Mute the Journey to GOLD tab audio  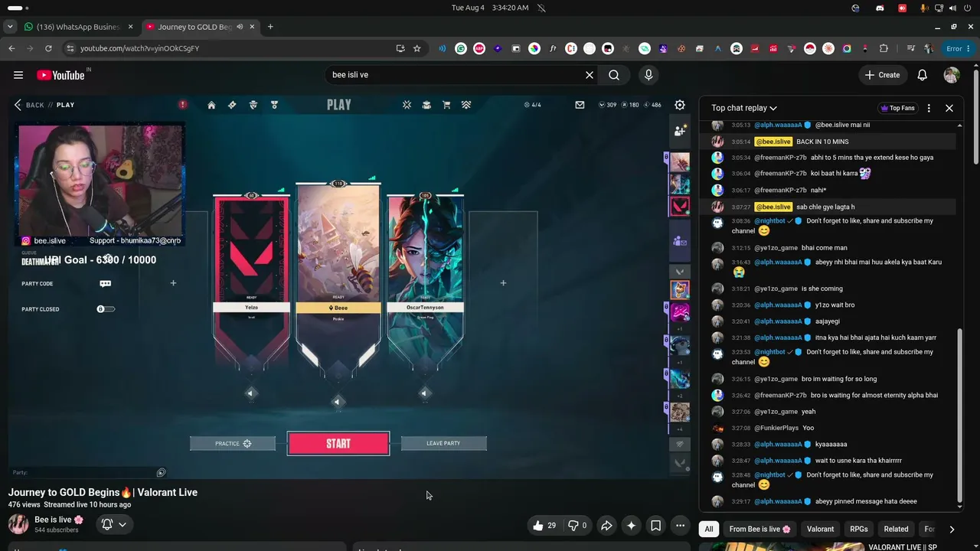pos(240,27)
